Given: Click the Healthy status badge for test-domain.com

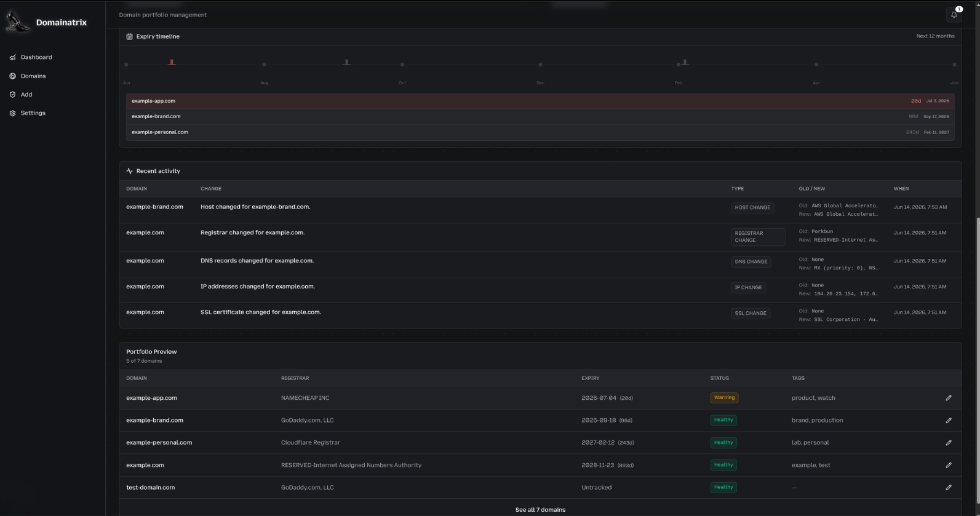Looking at the screenshot, I should pyautogui.click(x=723, y=488).
